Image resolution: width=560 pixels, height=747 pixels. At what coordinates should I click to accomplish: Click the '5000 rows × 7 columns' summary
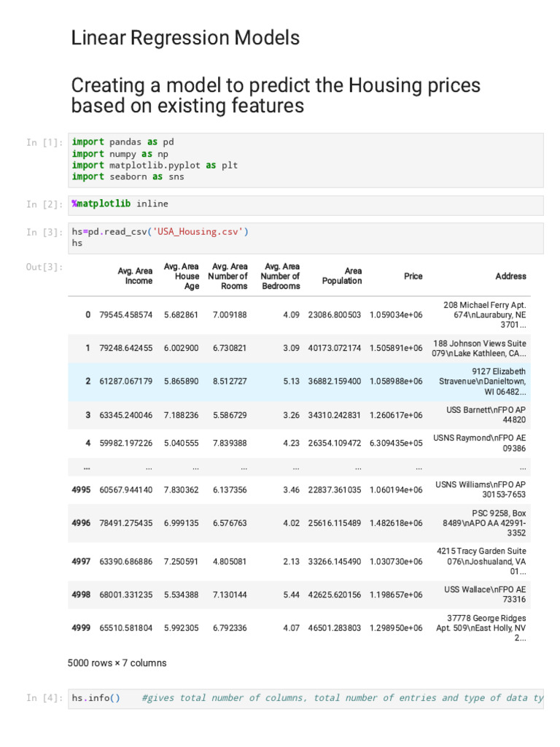[117, 663]
